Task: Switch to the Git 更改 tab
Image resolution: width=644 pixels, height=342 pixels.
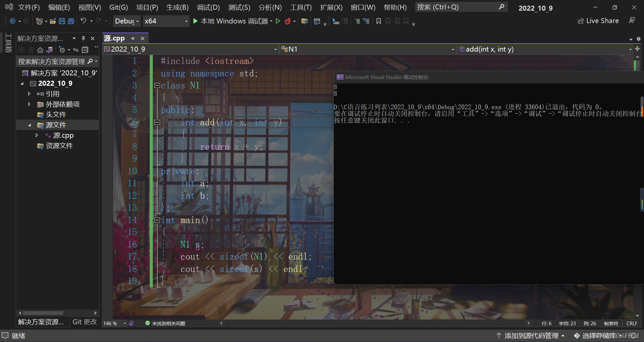Action: (x=85, y=322)
